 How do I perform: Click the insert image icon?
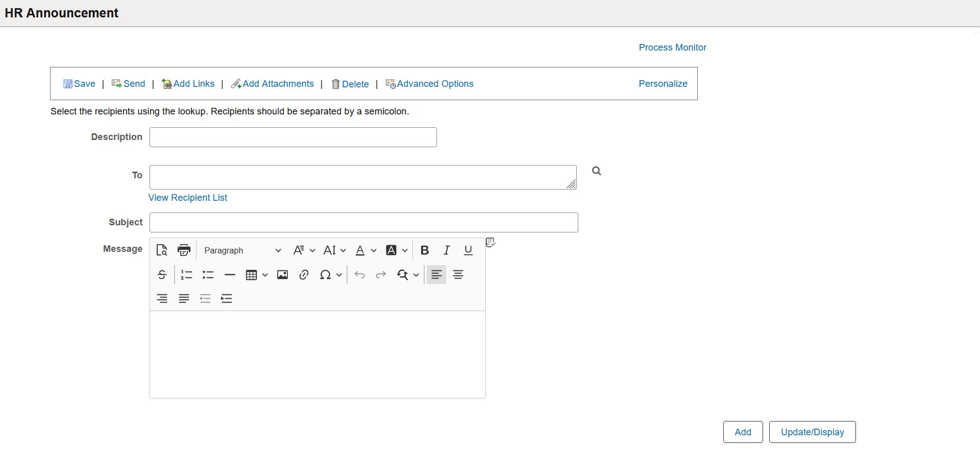282,275
